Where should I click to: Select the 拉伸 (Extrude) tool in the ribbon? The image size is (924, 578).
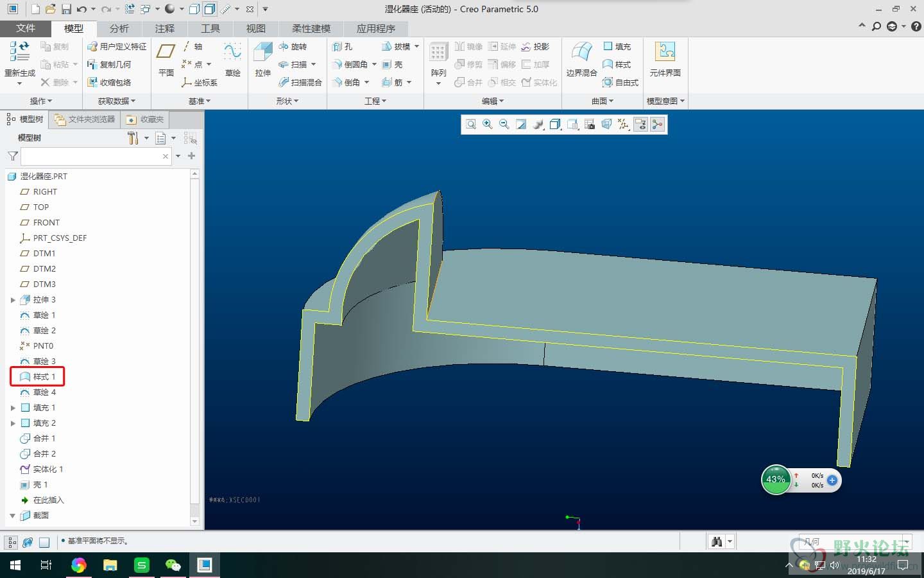(263, 59)
